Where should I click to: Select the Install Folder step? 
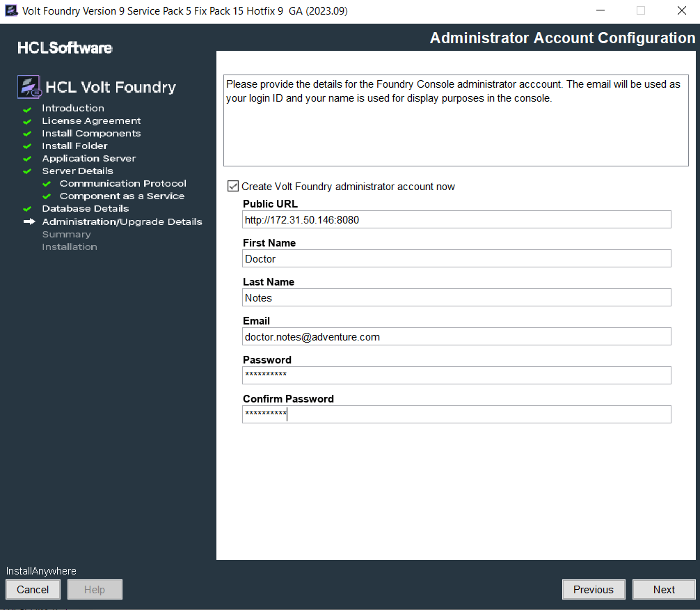coord(74,146)
